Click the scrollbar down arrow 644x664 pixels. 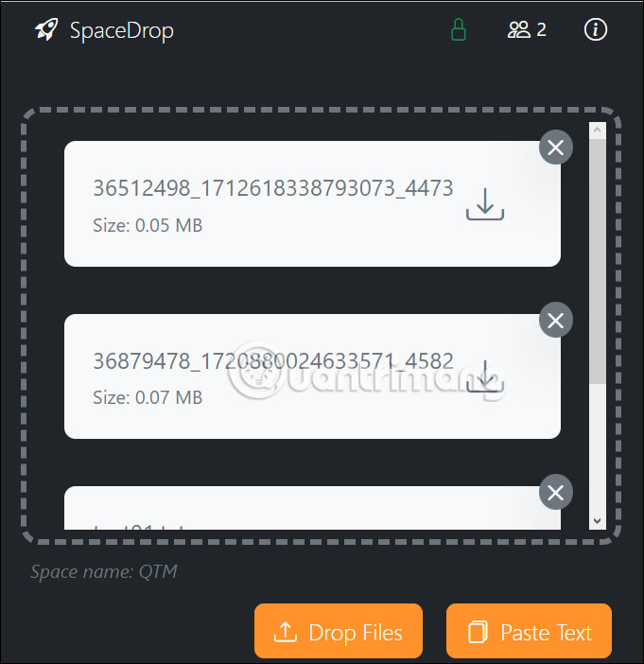(597, 521)
